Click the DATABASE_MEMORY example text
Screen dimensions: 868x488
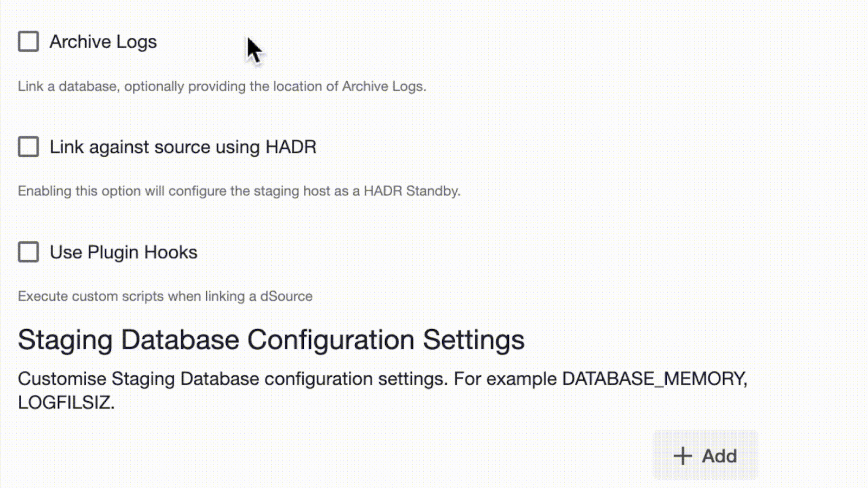(654, 378)
